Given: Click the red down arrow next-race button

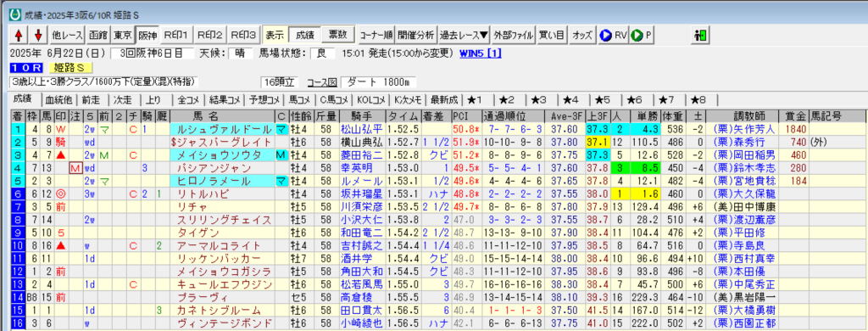Looking at the screenshot, I should point(37,35).
